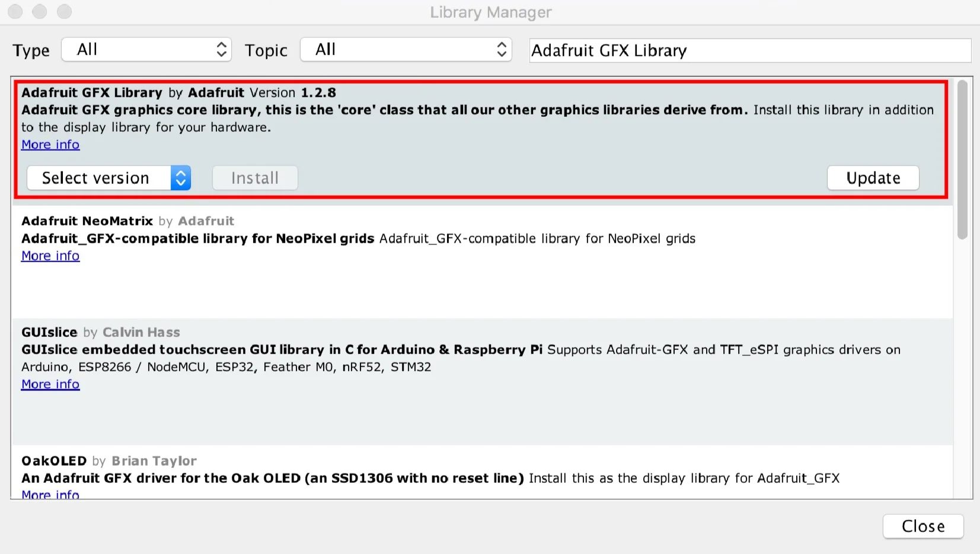Update the Adafruit GFX Library
The image size is (980, 554).
(873, 178)
